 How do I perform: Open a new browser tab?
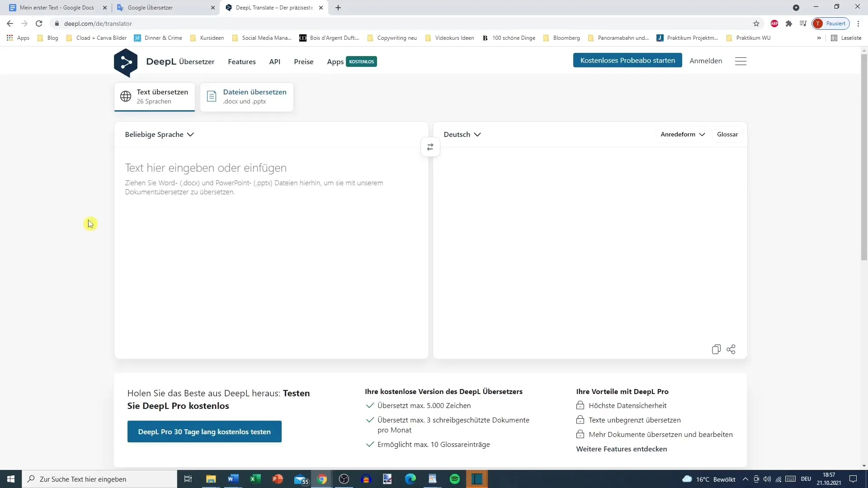click(x=338, y=8)
